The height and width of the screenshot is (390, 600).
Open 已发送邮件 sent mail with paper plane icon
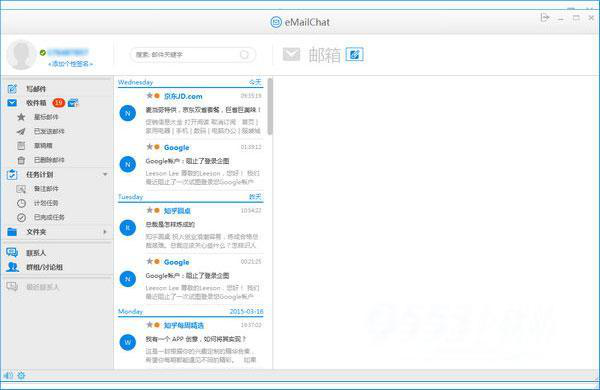click(x=40, y=131)
